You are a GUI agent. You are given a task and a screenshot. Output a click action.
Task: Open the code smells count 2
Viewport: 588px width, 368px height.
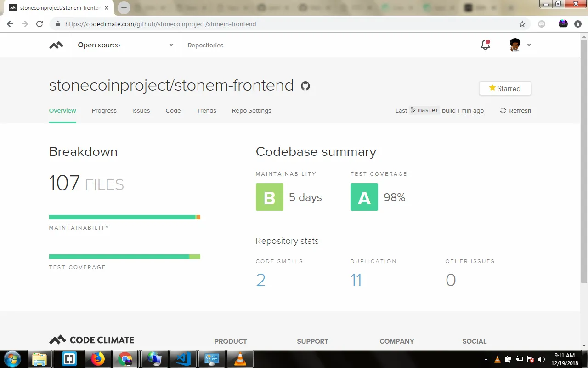pos(260,280)
